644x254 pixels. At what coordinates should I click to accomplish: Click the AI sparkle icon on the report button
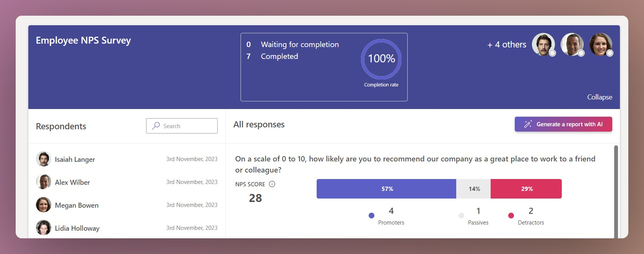528,124
